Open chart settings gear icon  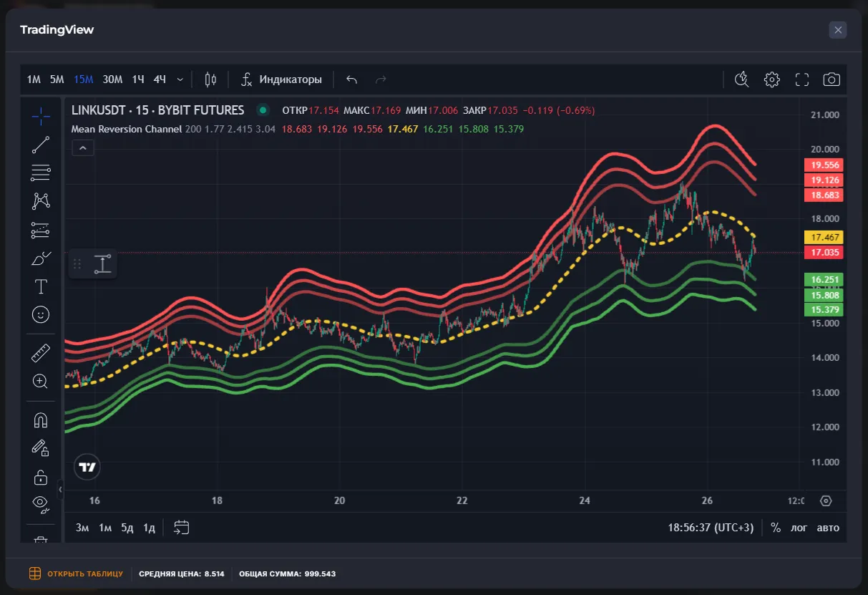click(771, 79)
